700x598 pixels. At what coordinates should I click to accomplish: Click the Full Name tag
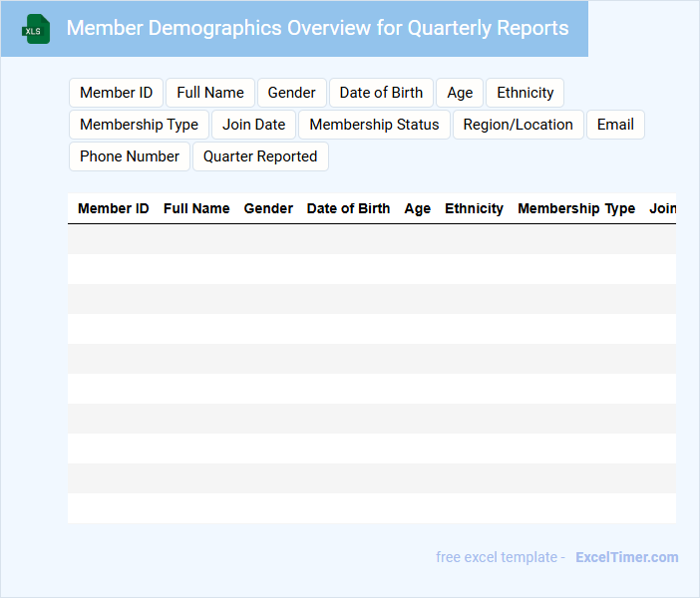point(210,93)
